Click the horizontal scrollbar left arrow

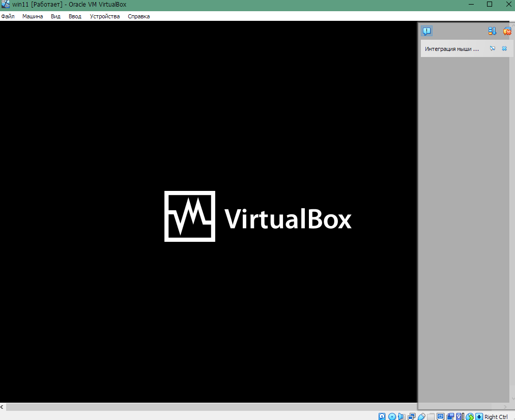click(x=2, y=407)
